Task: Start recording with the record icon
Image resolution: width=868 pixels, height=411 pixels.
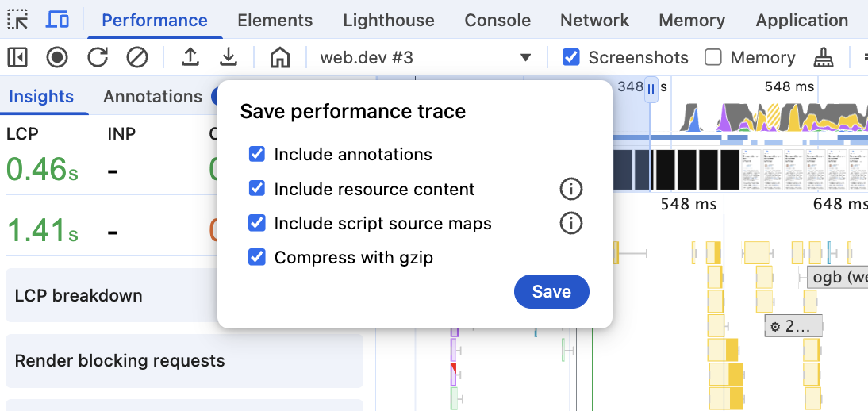Action: pyautogui.click(x=56, y=57)
